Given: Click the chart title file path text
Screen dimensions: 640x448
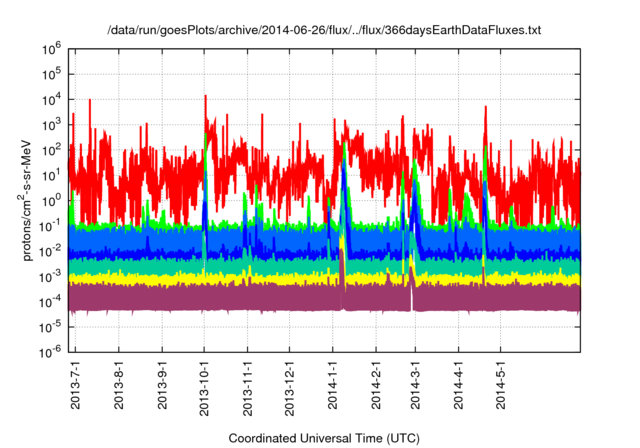Looking at the screenshot, I should 324,30.
